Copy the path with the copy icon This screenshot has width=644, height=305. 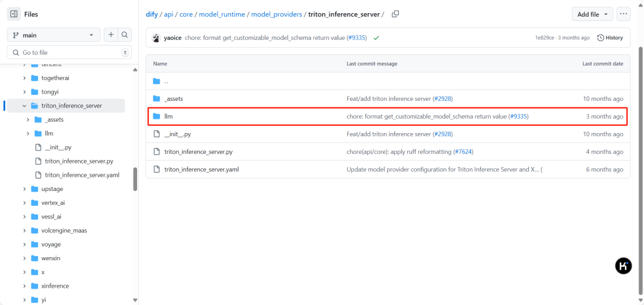(x=395, y=14)
